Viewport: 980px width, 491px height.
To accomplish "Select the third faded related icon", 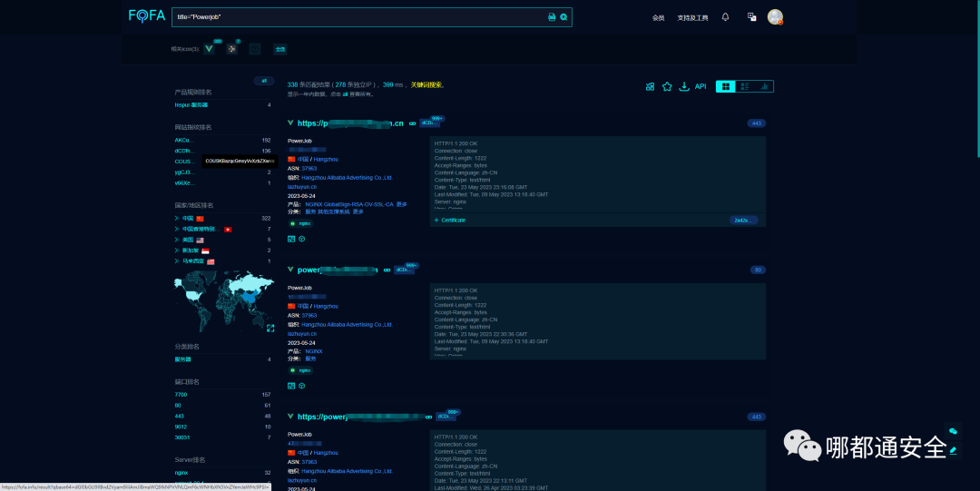I will (x=255, y=49).
